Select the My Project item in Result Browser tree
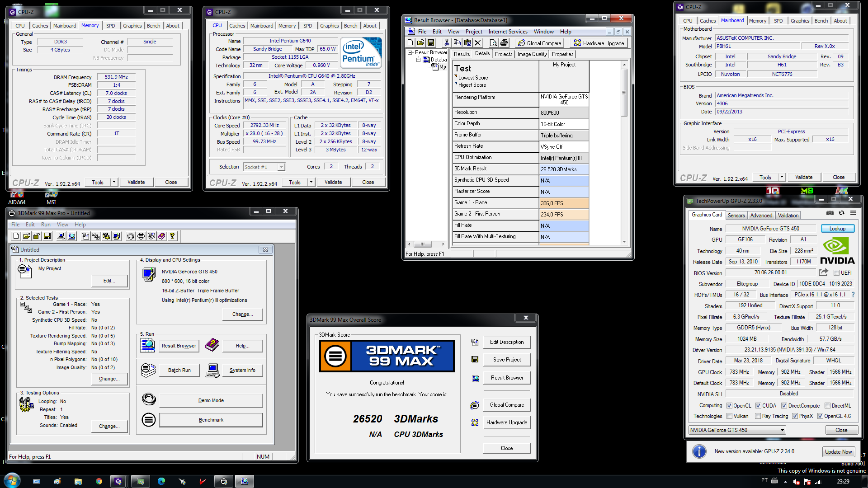Image resolution: width=868 pixels, height=488 pixels. click(439, 67)
